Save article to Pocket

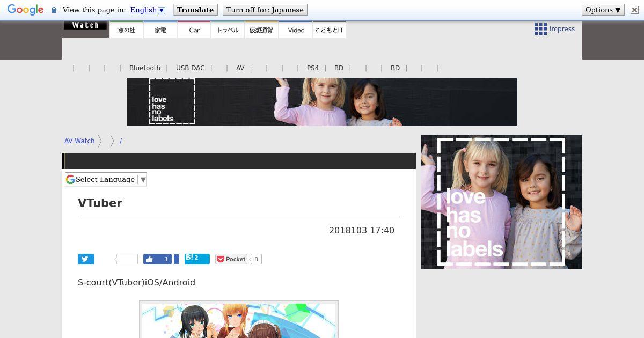[x=231, y=259]
